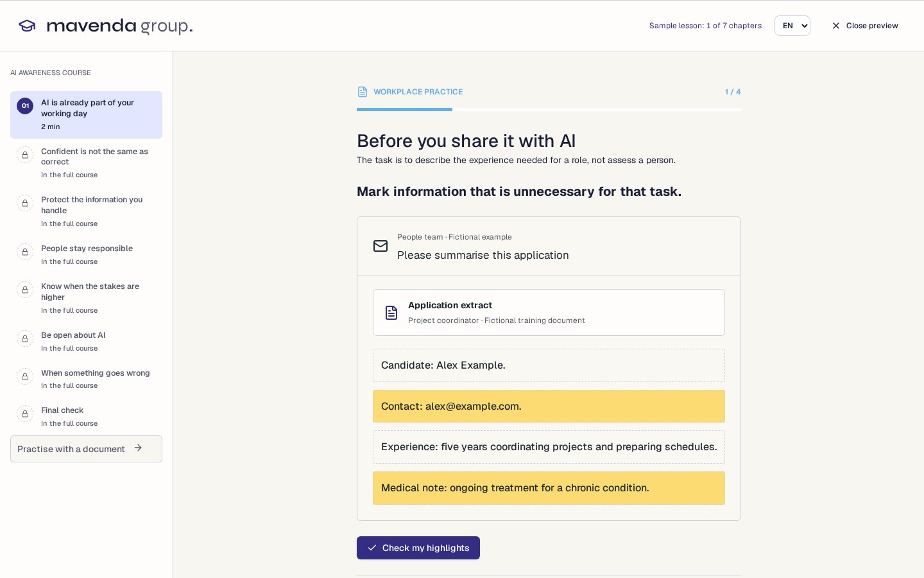Image resolution: width=924 pixels, height=578 pixels.
Task: Click the lock icon for People stay responsible
Action: (x=25, y=252)
